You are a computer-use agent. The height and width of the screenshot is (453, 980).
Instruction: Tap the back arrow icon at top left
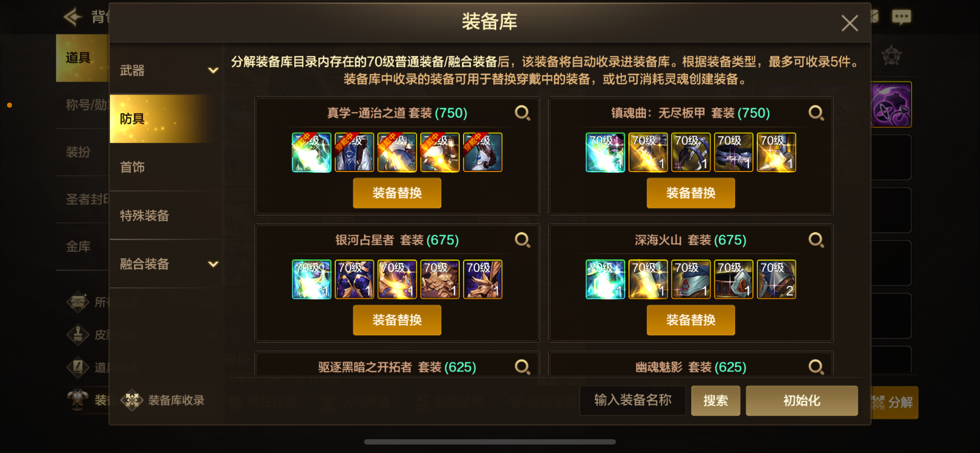click(73, 16)
